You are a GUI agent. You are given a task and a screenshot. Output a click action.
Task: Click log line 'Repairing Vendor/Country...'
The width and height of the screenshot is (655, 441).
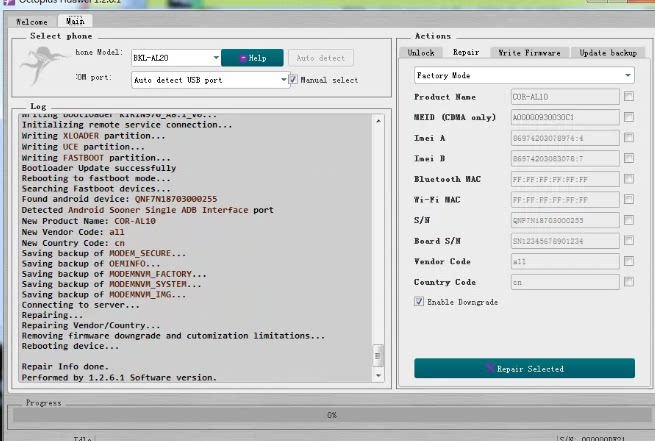coord(91,325)
